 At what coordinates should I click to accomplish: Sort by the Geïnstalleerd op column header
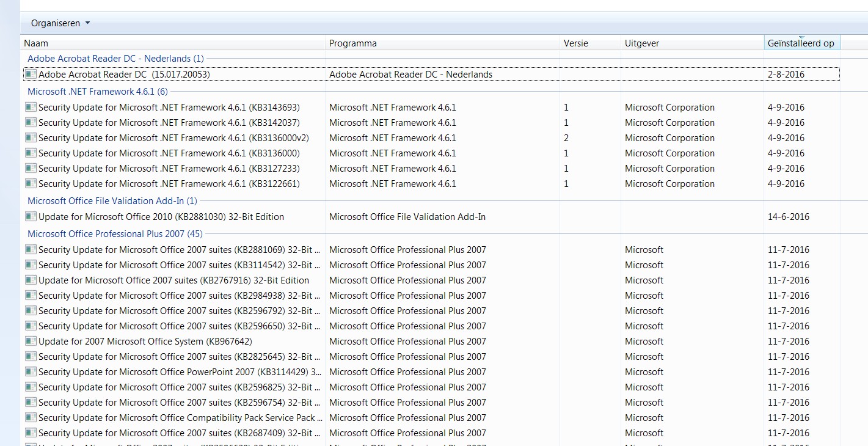pyautogui.click(x=802, y=43)
